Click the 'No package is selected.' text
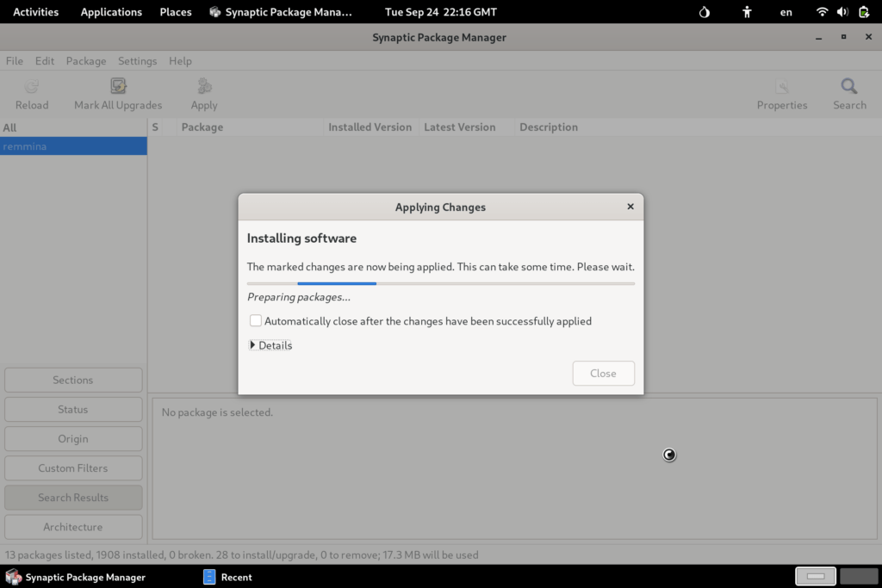The width and height of the screenshot is (882, 588). (217, 412)
